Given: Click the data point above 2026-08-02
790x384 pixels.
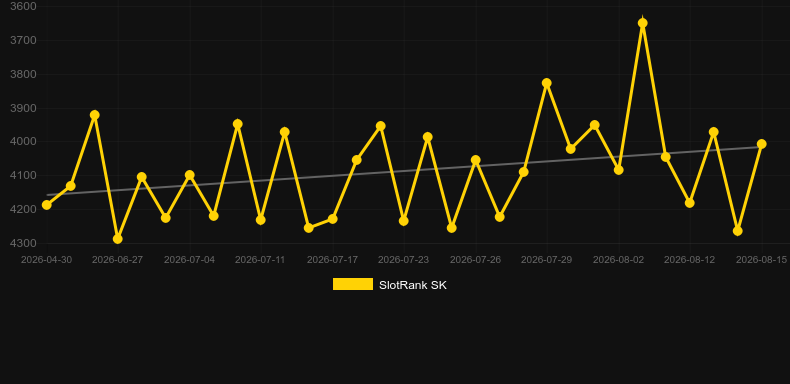Looking at the screenshot, I should pos(619,170).
